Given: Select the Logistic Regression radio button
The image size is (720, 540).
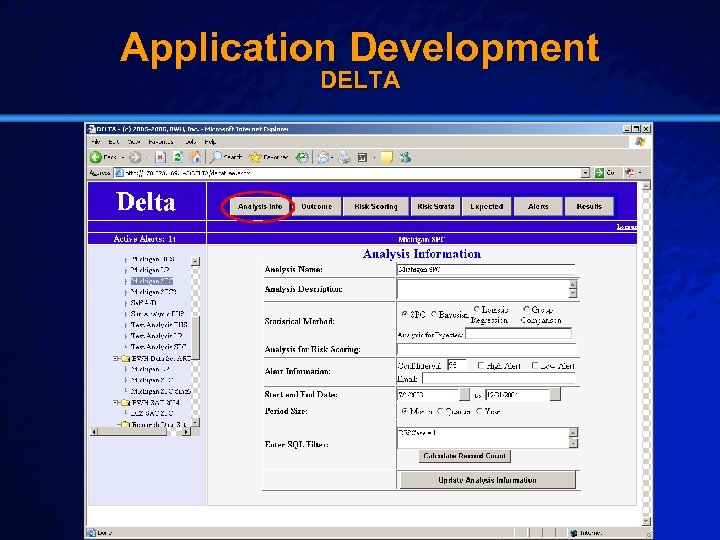Looking at the screenshot, I should [x=477, y=309].
